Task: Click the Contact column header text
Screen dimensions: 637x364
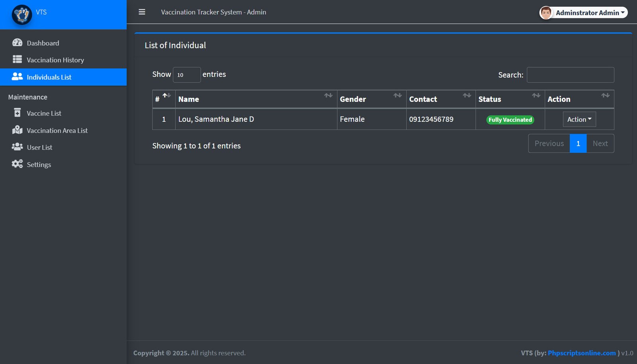Action: pos(423,99)
